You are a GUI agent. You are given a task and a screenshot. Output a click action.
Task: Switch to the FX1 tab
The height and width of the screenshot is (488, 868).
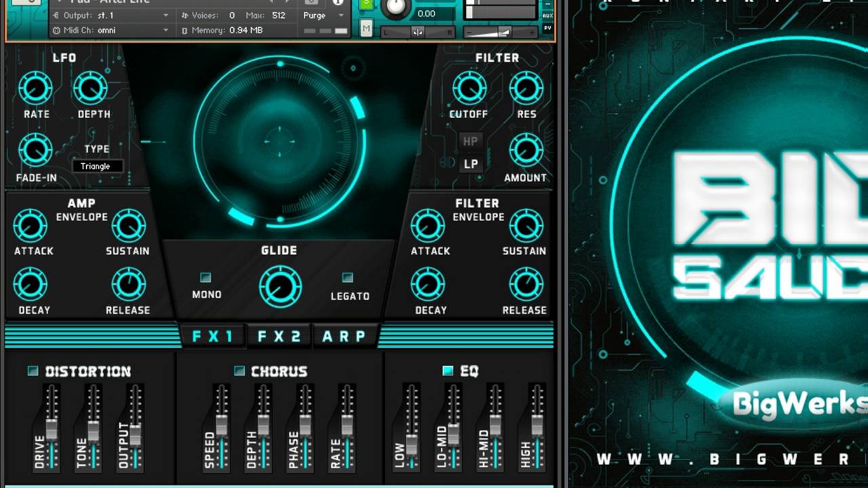(212, 336)
